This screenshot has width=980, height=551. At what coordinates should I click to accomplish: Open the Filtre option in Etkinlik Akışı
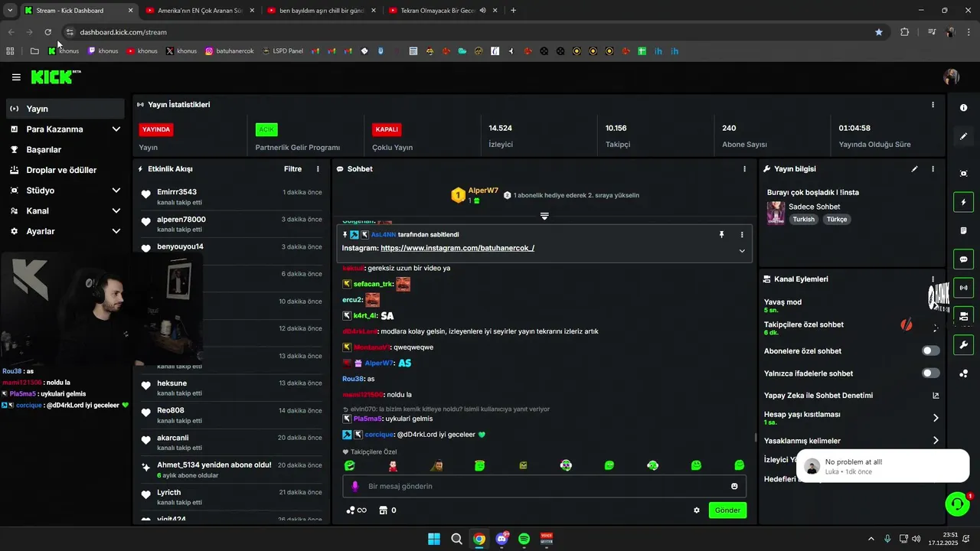[292, 169]
